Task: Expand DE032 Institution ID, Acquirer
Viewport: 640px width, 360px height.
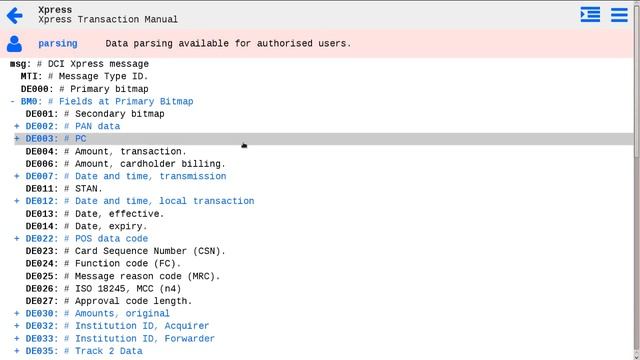Action: (x=17, y=326)
